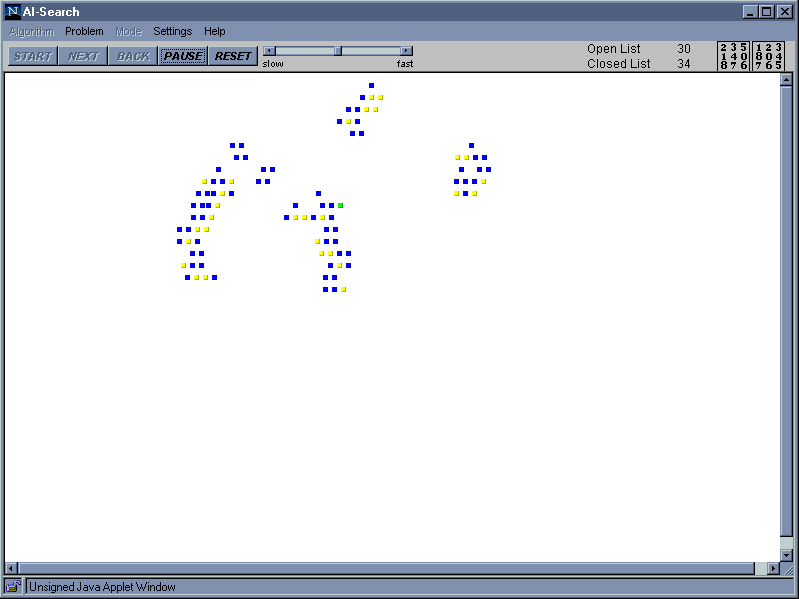Click the vertical scrollbar up arrow
Screen dimensions: 799x599
[786, 79]
